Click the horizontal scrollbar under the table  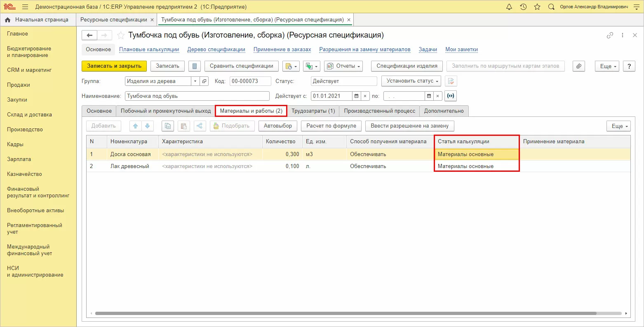click(346, 313)
